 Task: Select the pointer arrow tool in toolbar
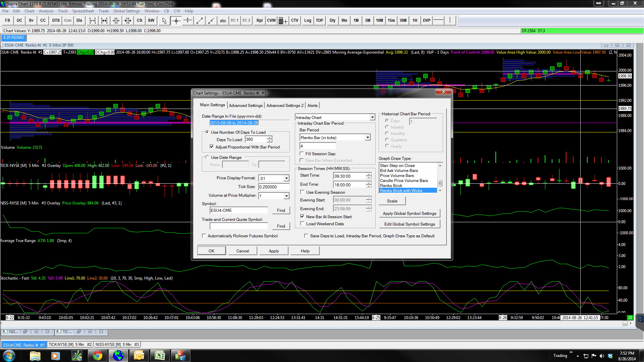(x=164, y=20)
